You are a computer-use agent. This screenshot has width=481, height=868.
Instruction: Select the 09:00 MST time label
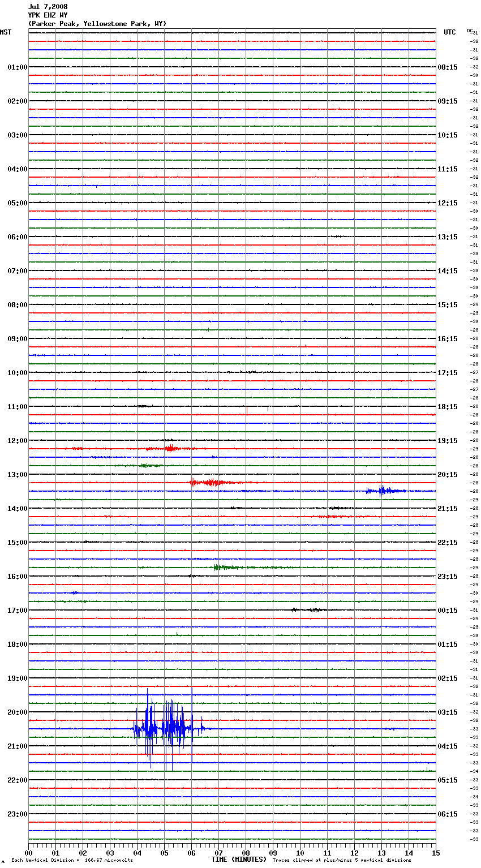(x=18, y=339)
